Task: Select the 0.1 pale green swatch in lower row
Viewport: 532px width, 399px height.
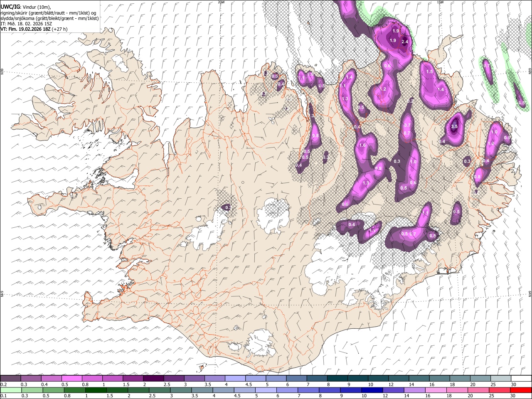Action: coord(10,390)
